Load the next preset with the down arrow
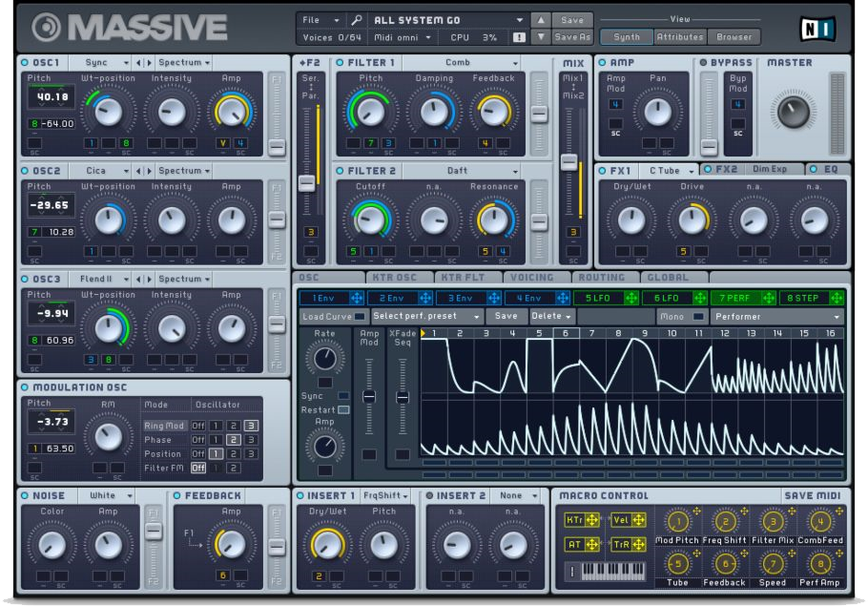 (541, 37)
